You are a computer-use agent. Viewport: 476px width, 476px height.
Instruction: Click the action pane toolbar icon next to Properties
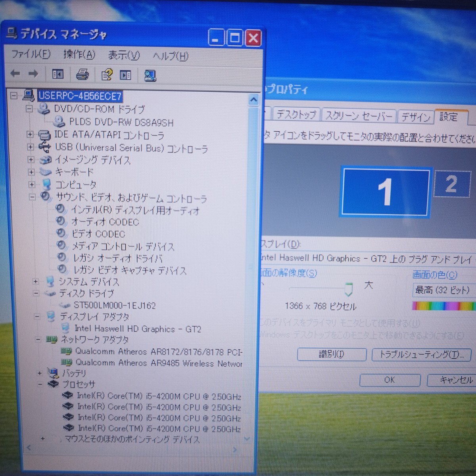pos(126,75)
